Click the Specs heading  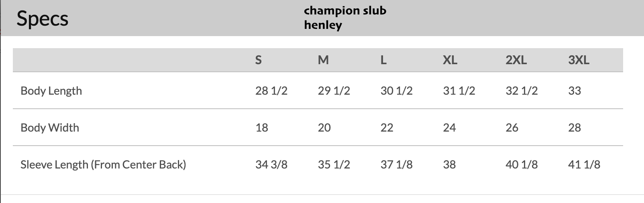point(42,19)
